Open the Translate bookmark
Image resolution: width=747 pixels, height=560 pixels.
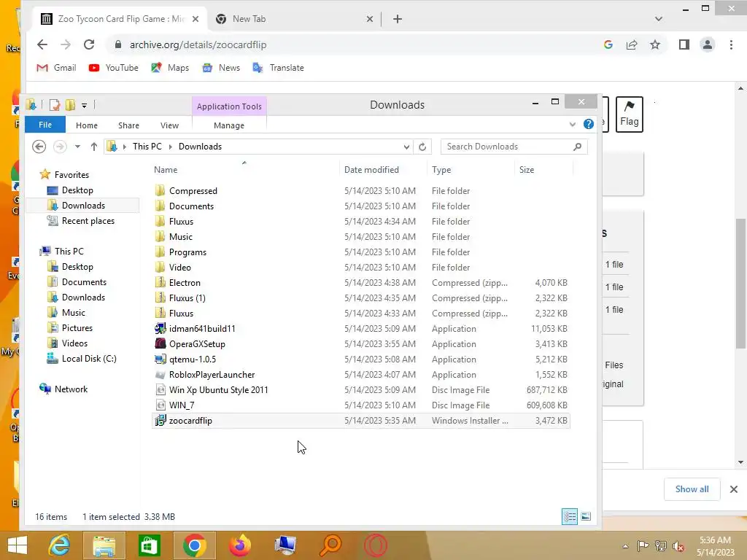(278, 68)
